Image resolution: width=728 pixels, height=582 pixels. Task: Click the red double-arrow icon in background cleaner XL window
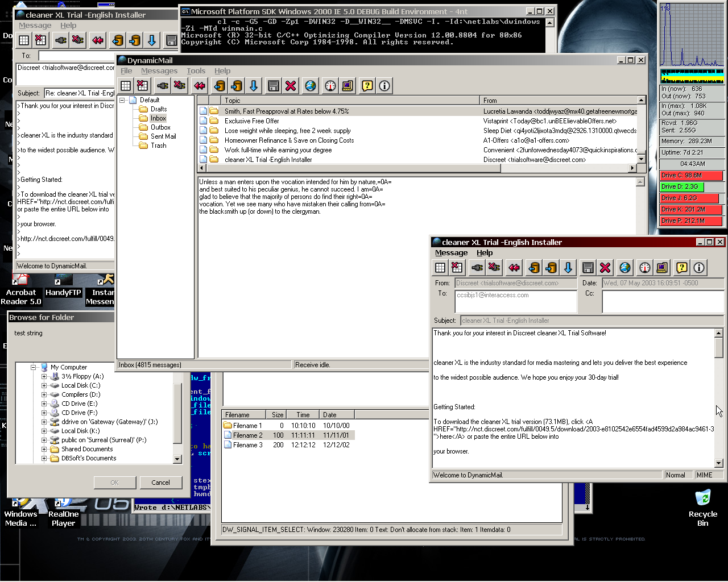click(x=98, y=40)
